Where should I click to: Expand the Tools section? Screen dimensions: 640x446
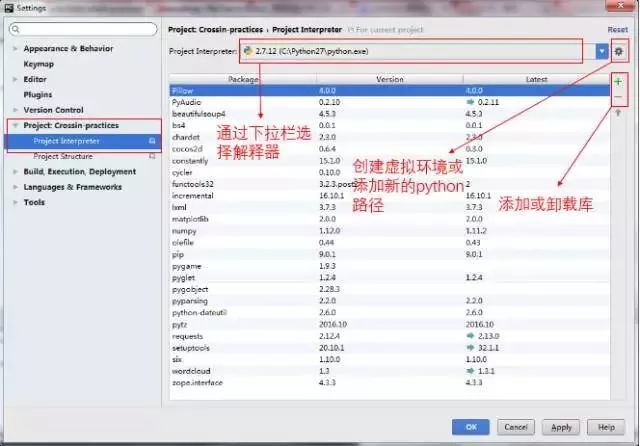point(15,202)
